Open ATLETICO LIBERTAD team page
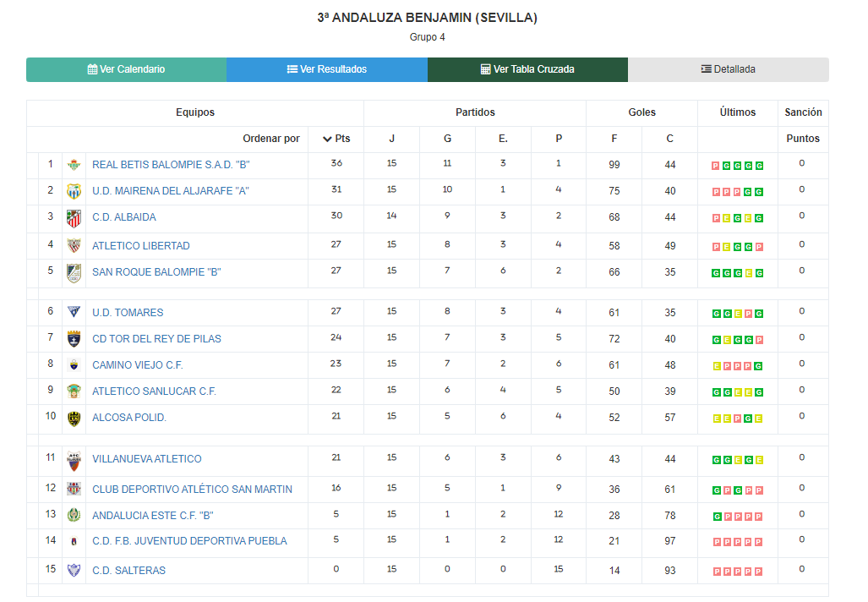 coord(141,246)
